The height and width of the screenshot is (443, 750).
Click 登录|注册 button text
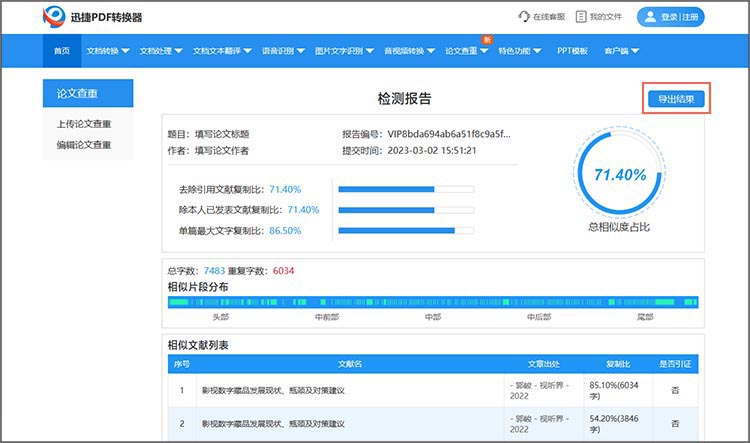(680, 17)
